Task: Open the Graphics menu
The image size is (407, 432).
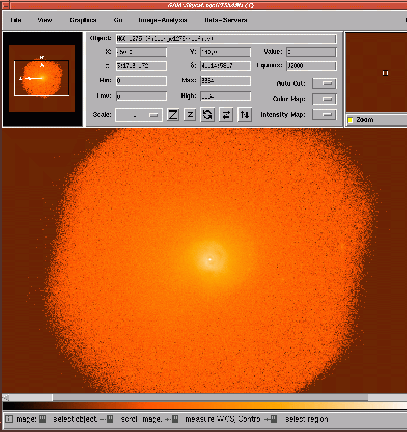Action: [83, 20]
